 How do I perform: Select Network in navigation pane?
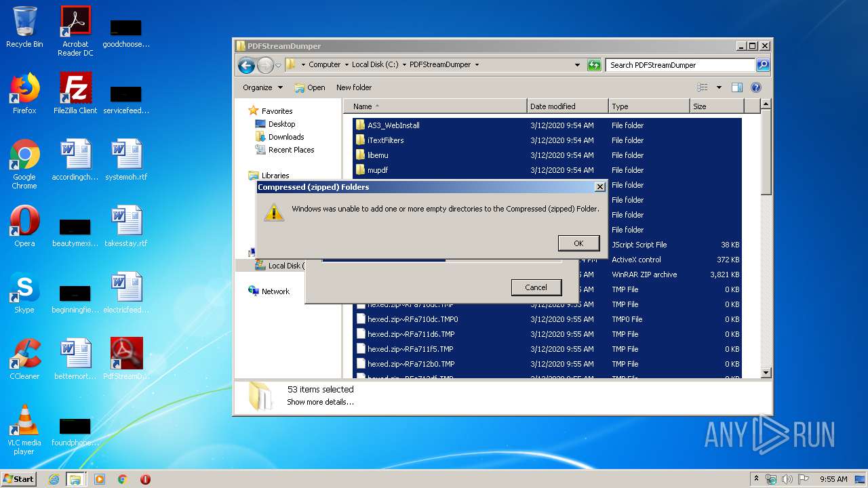275,291
